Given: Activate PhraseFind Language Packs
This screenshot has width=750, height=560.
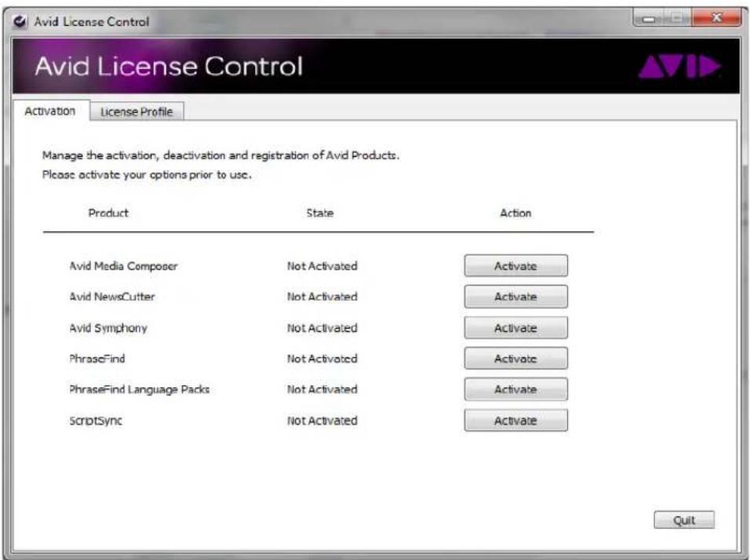Looking at the screenshot, I should (515, 389).
